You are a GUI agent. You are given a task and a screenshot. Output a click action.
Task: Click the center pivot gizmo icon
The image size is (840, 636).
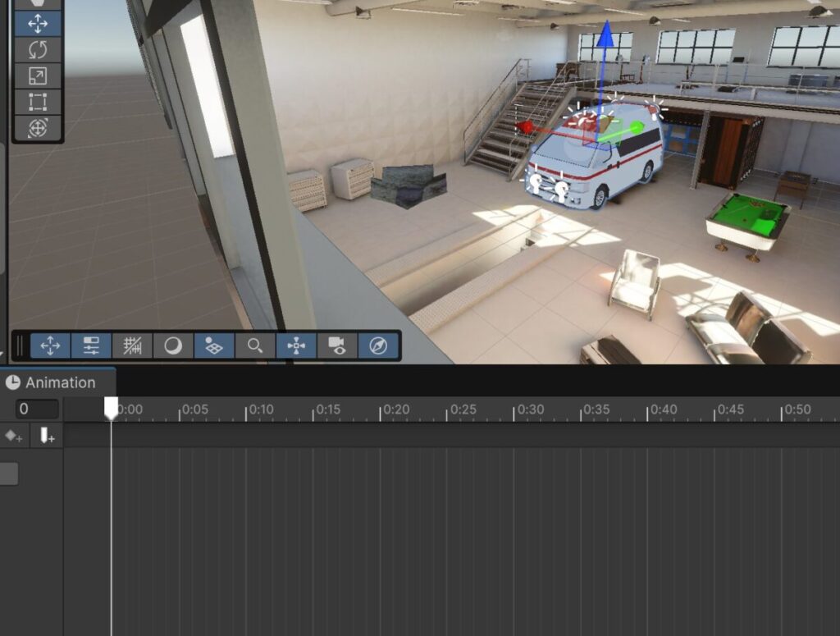click(296, 345)
